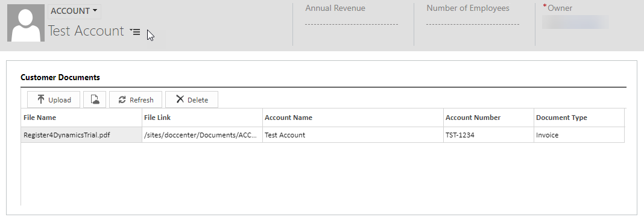Sort by the File Link column header
644x220 pixels.
[x=202, y=118]
